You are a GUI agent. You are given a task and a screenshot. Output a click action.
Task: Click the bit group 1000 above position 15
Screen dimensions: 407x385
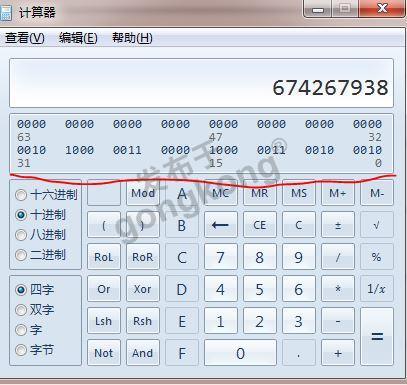(223, 150)
